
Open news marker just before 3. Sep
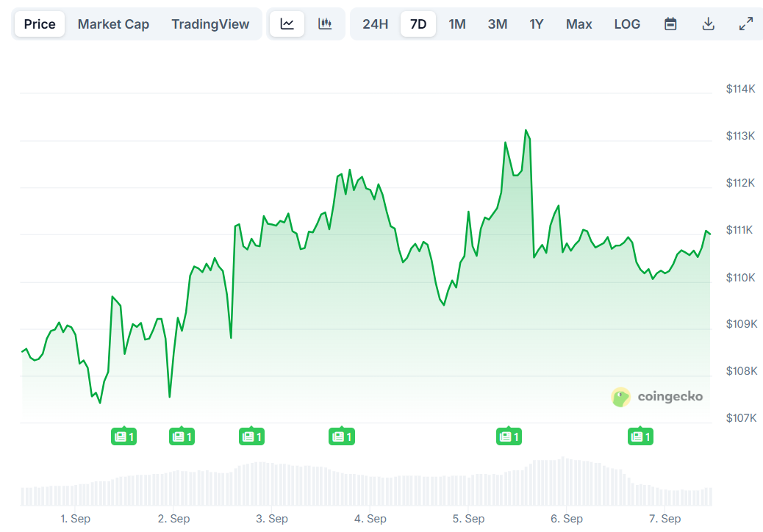tap(251, 436)
